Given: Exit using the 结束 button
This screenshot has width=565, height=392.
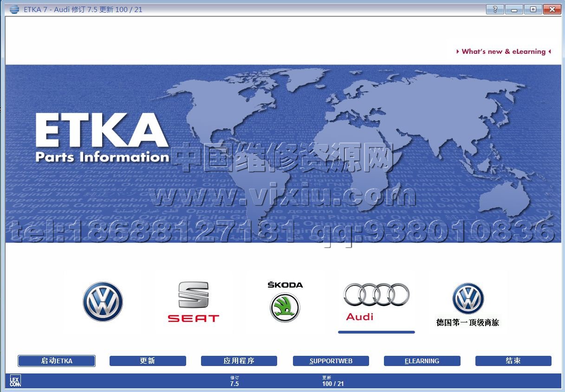Looking at the screenshot, I should tap(513, 361).
